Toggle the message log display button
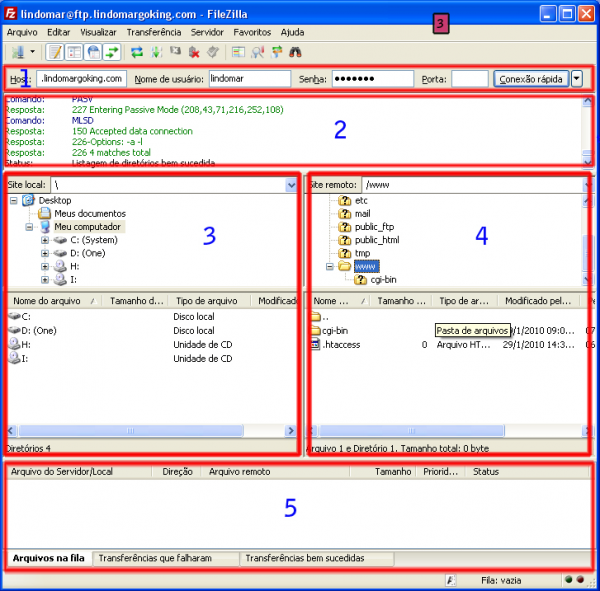Viewport: 600px width, 591px height. [x=55, y=52]
